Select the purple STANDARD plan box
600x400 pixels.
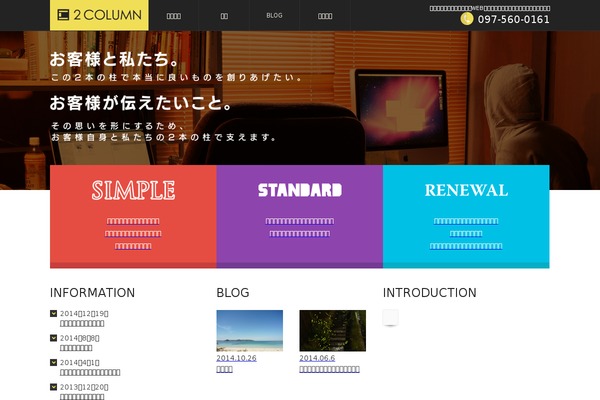[300, 216]
